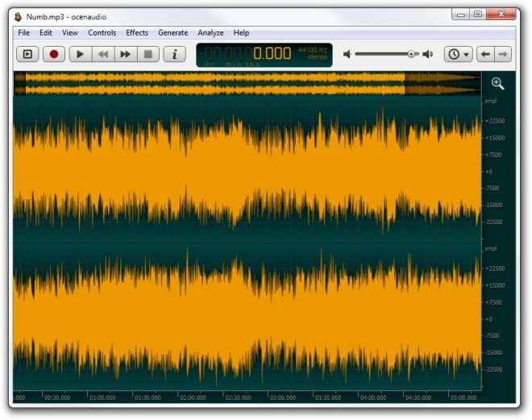Screen dimensions: 532x420
Task: Click the top channel 'smpl' scale label
Action: [491, 101]
